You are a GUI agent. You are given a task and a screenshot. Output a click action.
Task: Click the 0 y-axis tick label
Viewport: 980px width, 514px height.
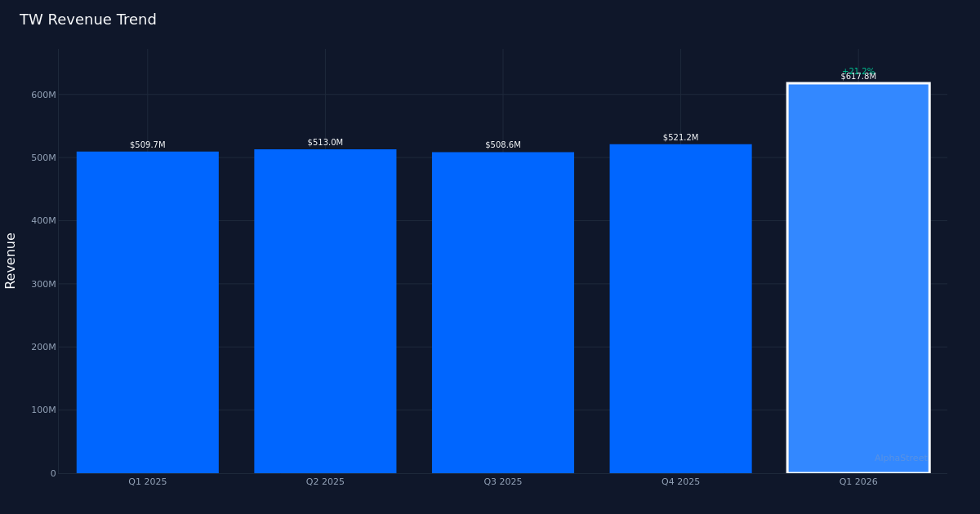(54, 472)
